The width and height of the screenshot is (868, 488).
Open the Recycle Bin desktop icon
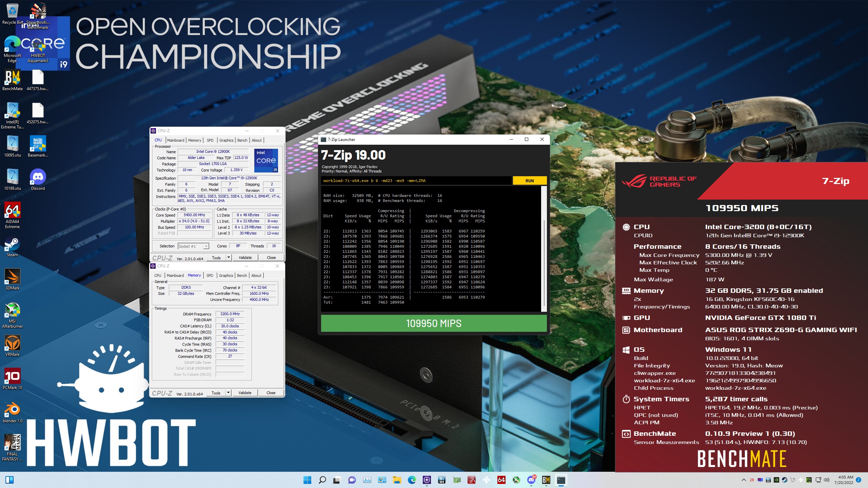click(x=12, y=14)
